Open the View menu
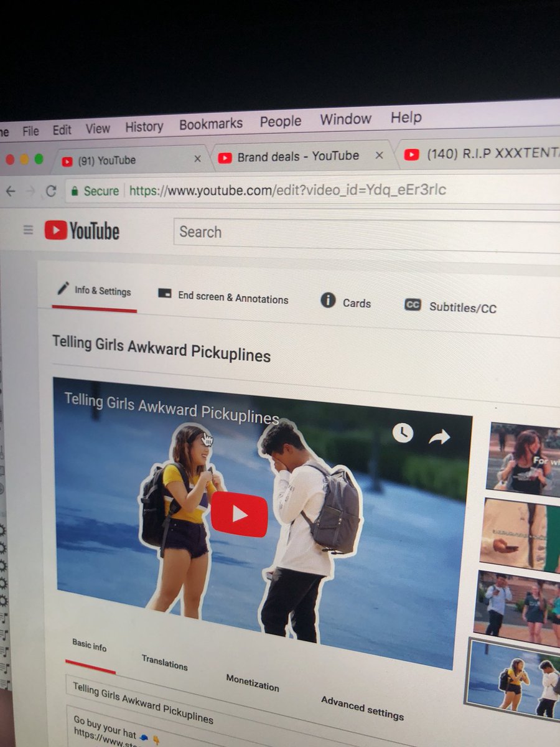The image size is (560, 747). point(98,128)
